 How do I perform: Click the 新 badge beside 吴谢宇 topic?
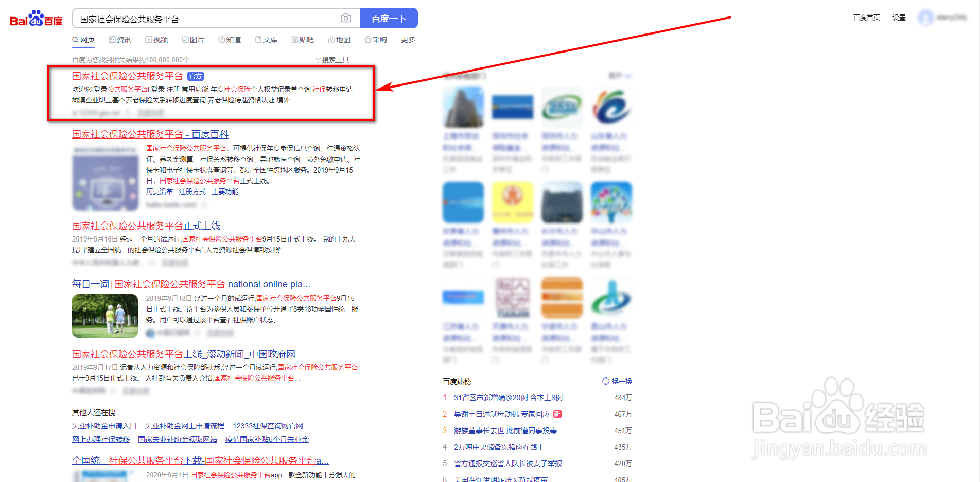coord(557,414)
